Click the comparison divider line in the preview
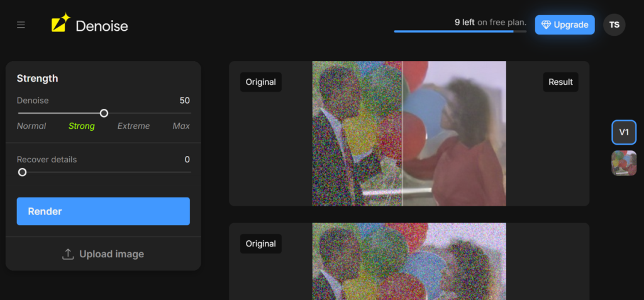644x300 pixels. 402,133
